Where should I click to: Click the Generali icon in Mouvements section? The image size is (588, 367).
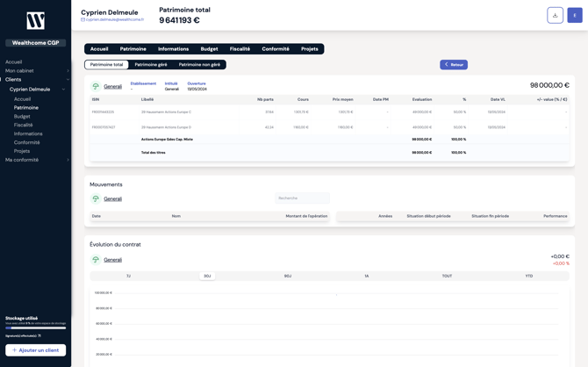[x=96, y=198]
